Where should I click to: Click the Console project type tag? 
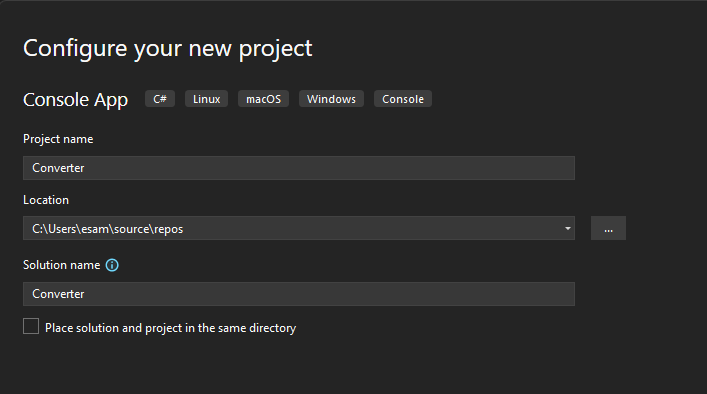(x=403, y=99)
